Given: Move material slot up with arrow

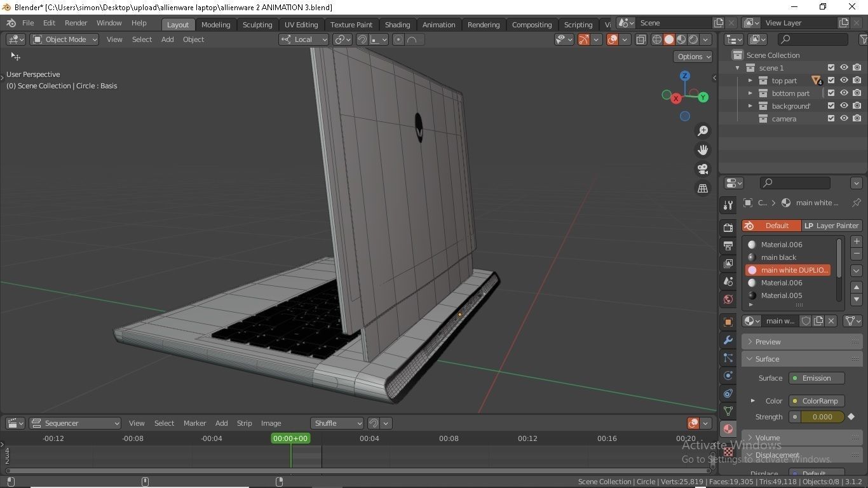Looking at the screenshot, I should [857, 287].
